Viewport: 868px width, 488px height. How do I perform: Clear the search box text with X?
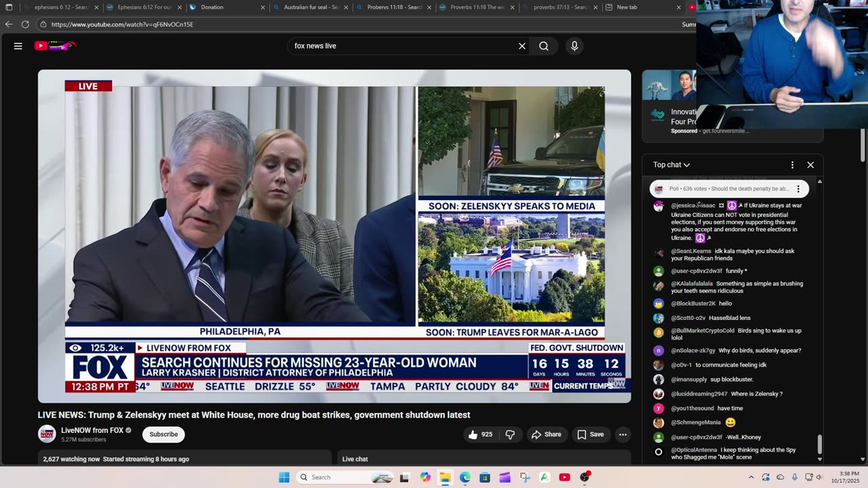point(522,46)
